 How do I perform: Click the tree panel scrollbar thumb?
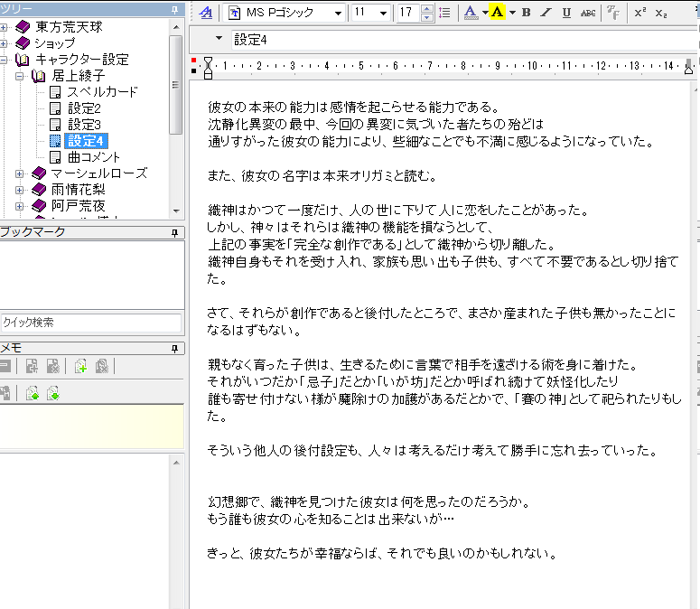point(176,85)
